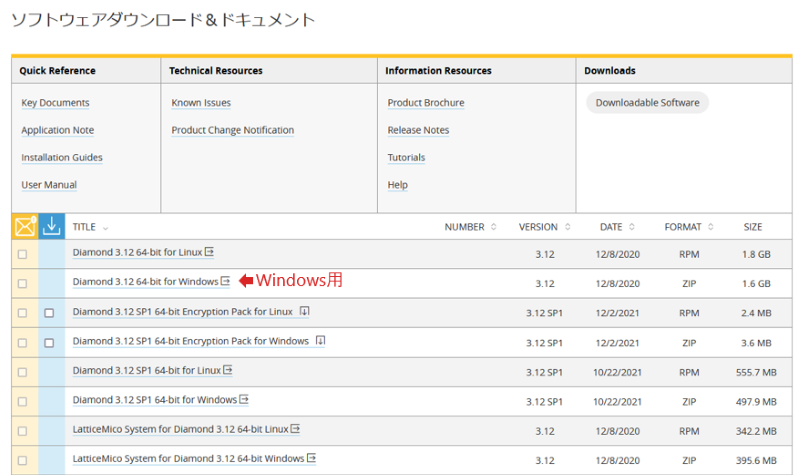Sort the table by FORMAT column
The image size is (800, 475).
(x=689, y=227)
